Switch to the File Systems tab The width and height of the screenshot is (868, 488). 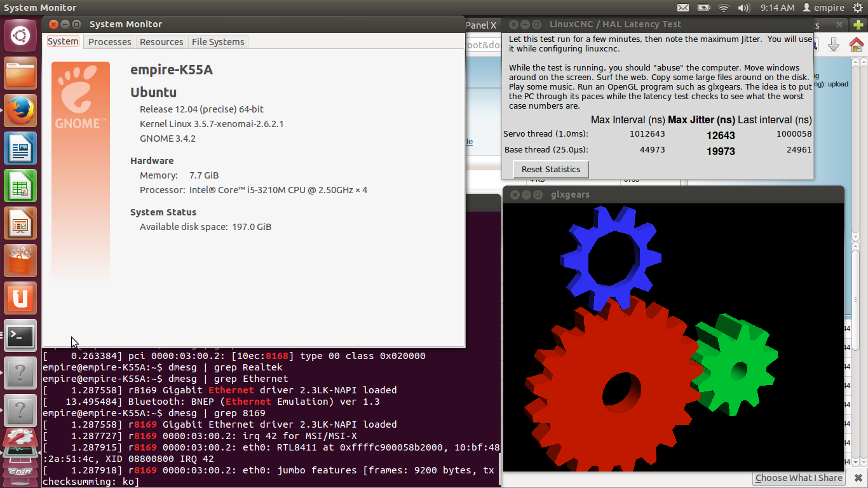(x=218, y=41)
